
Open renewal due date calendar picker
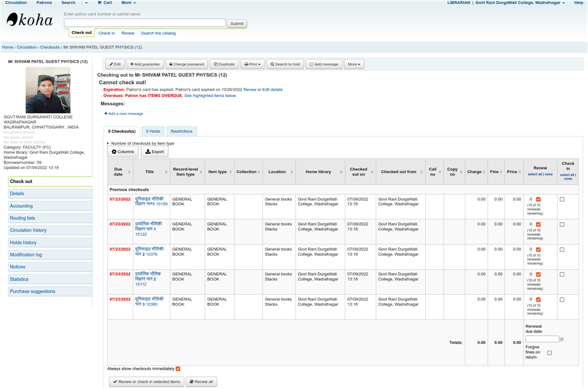pos(562,339)
